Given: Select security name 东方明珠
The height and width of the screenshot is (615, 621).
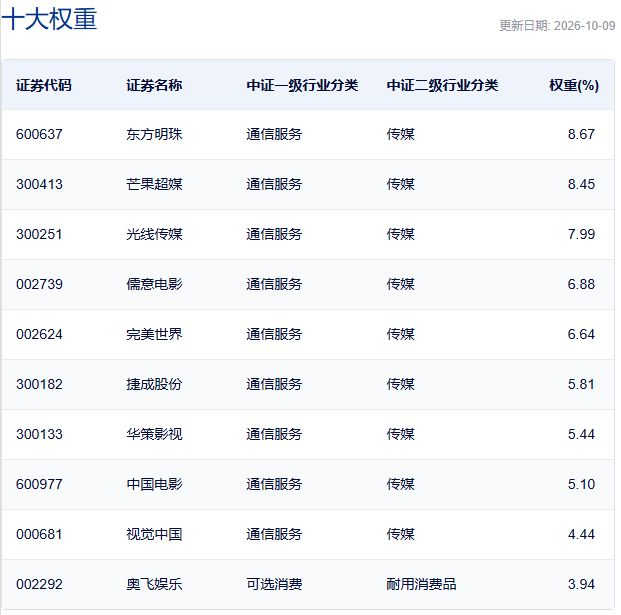Looking at the screenshot, I should 154,134.
